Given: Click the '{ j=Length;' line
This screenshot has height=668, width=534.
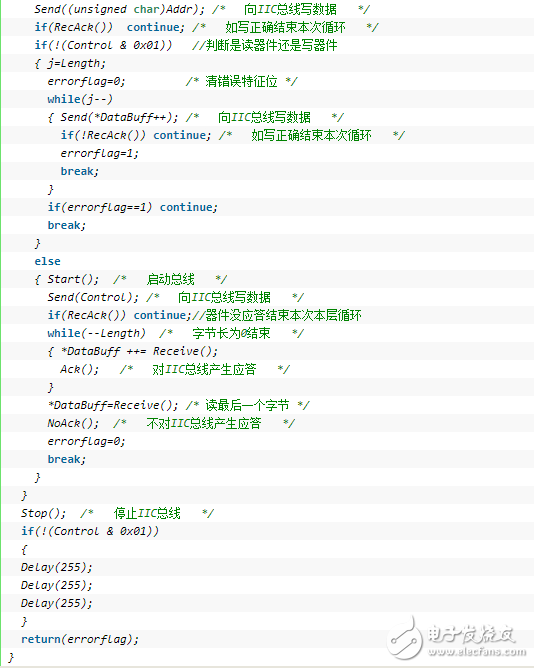Looking at the screenshot, I should click(x=70, y=63).
